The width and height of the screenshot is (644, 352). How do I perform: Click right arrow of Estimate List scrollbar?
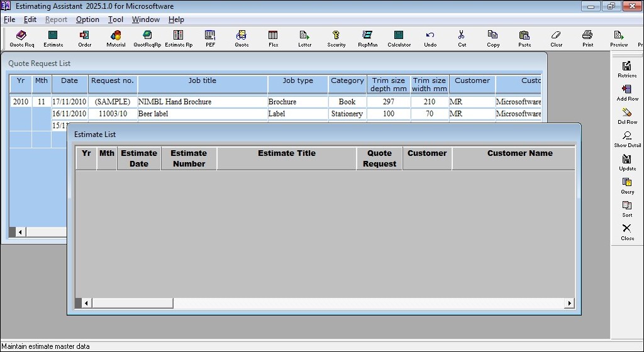tap(570, 304)
